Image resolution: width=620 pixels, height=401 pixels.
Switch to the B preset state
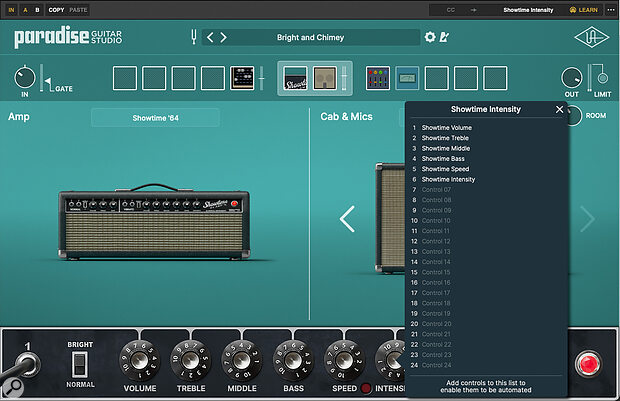coord(37,10)
